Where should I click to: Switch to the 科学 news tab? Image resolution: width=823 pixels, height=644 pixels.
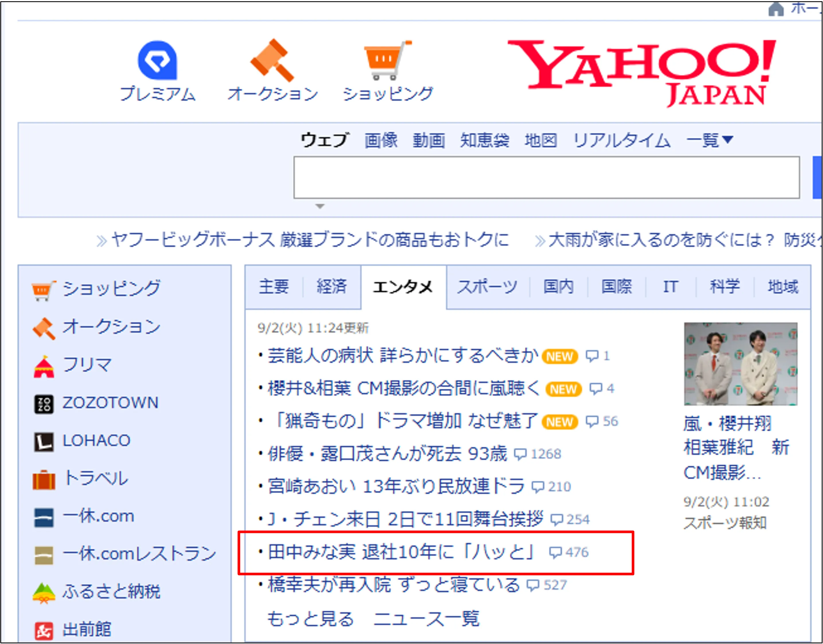[725, 287]
